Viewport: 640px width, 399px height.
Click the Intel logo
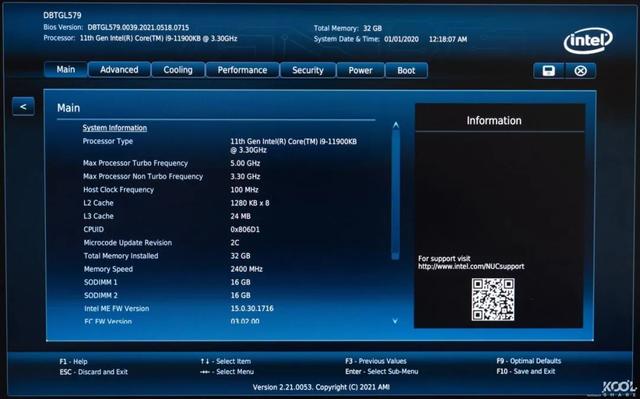pyautogui.click(x=588, y=41)
